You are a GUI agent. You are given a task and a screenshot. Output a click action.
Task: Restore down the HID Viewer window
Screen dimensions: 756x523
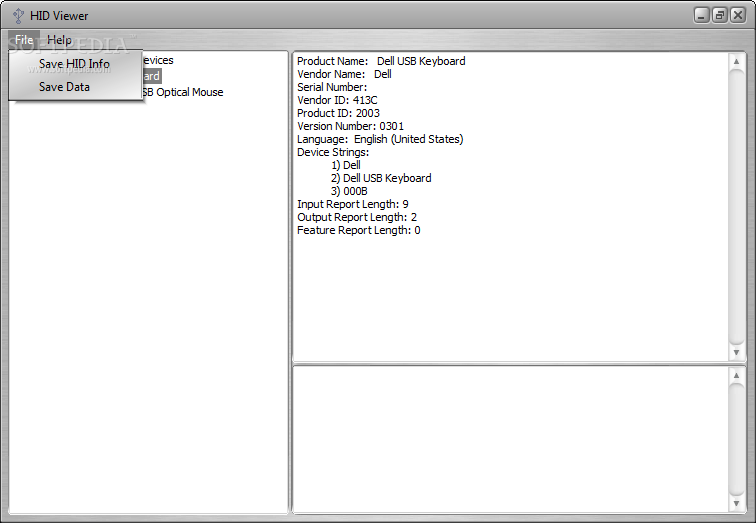(x=719, y=15)
